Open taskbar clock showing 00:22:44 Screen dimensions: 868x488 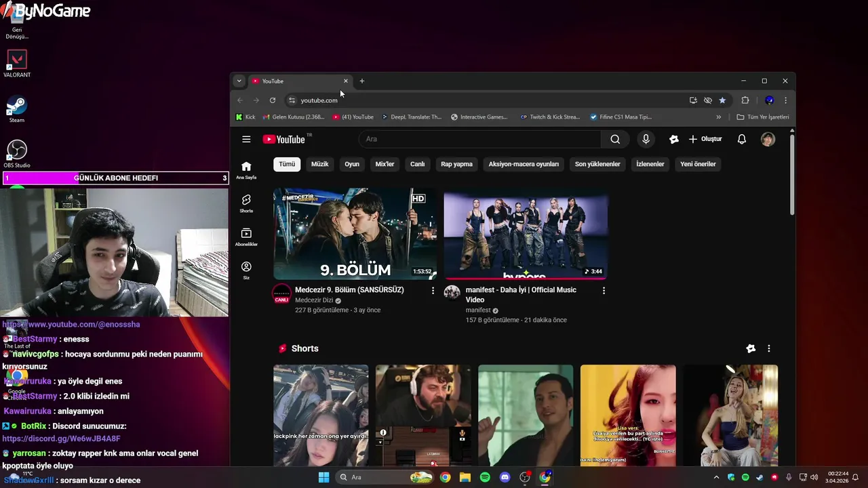point(838,477)
